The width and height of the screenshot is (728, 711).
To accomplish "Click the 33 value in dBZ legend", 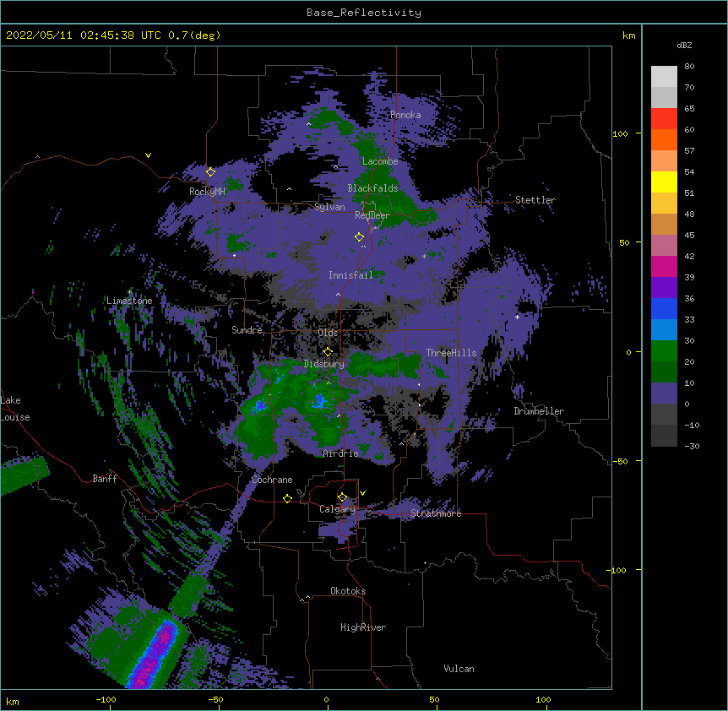I will coord(689,320).
